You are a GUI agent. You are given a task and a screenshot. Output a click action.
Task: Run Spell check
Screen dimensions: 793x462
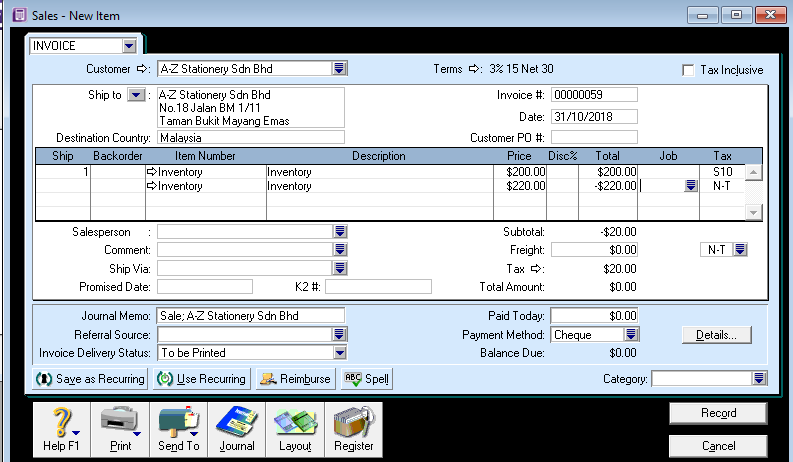pos(367,379)
